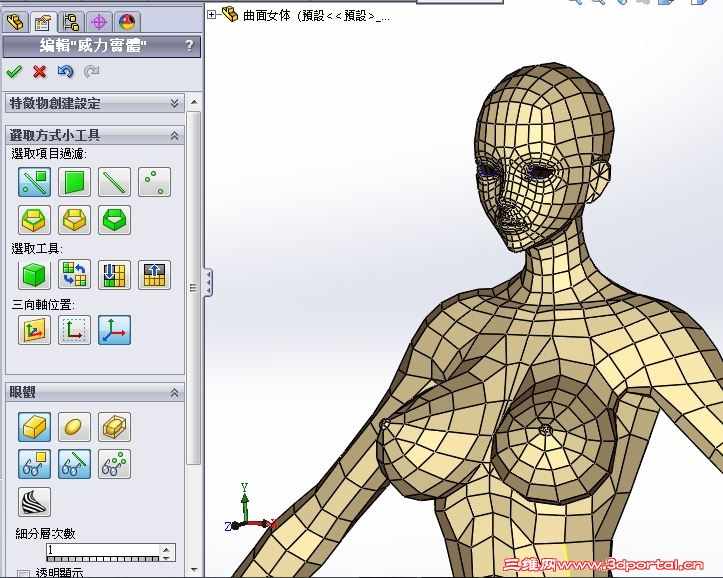Toggle show faces glasses icon
The image size is (723, 578).
coord(35,464)
